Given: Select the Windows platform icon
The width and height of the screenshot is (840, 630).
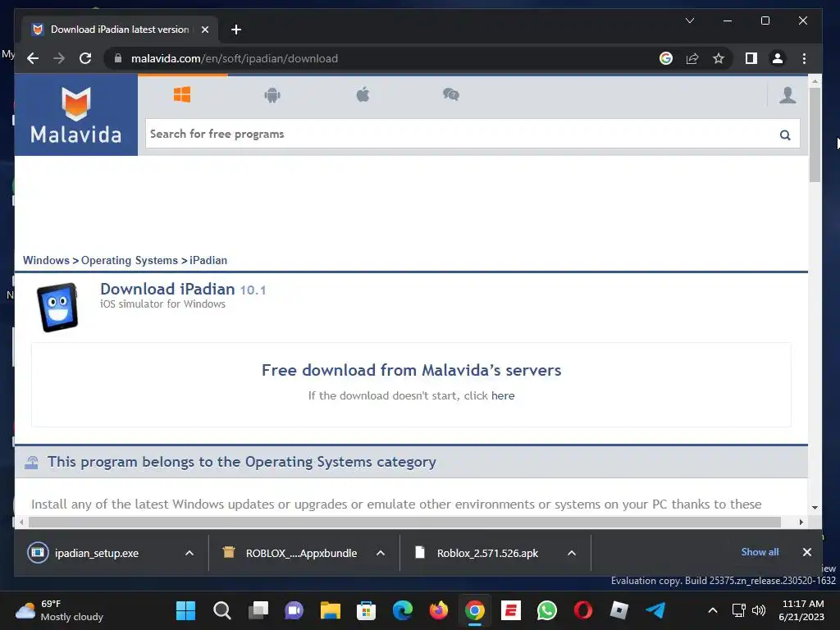Looking at the screenshot, I should (182, 95).
